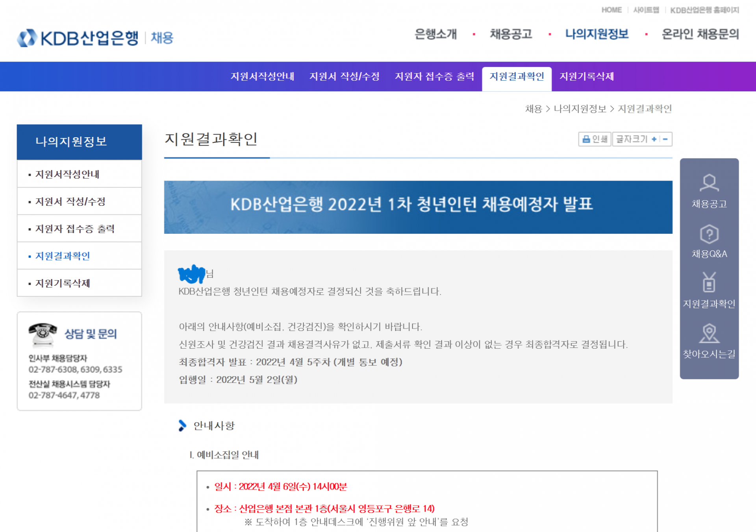
Task: Open the 은행소개 menu
Action: pyautogui.click(x=435, y=35)
